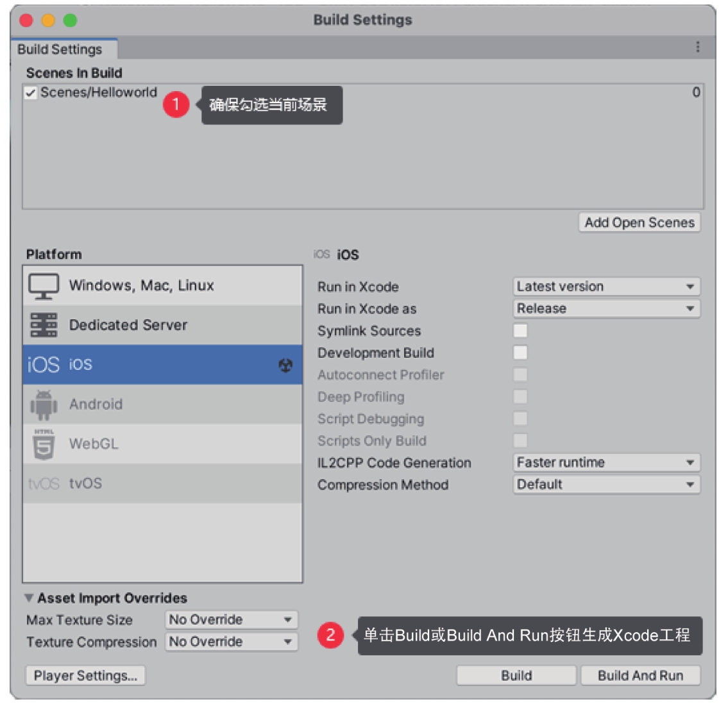Viewport: 728px width, 706px height.
Task: Click the Dedicated Server rack icon
Action: click(x=44, y=324)
